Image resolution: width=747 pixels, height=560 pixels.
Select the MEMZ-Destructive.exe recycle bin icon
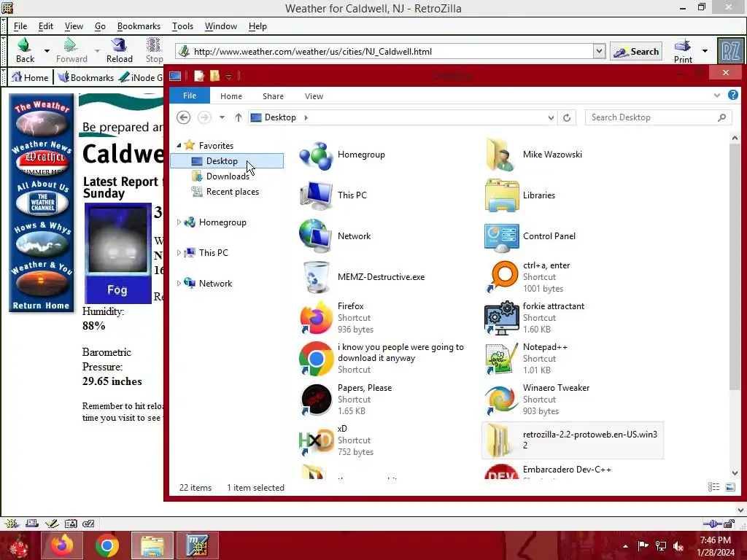(315, 277)
